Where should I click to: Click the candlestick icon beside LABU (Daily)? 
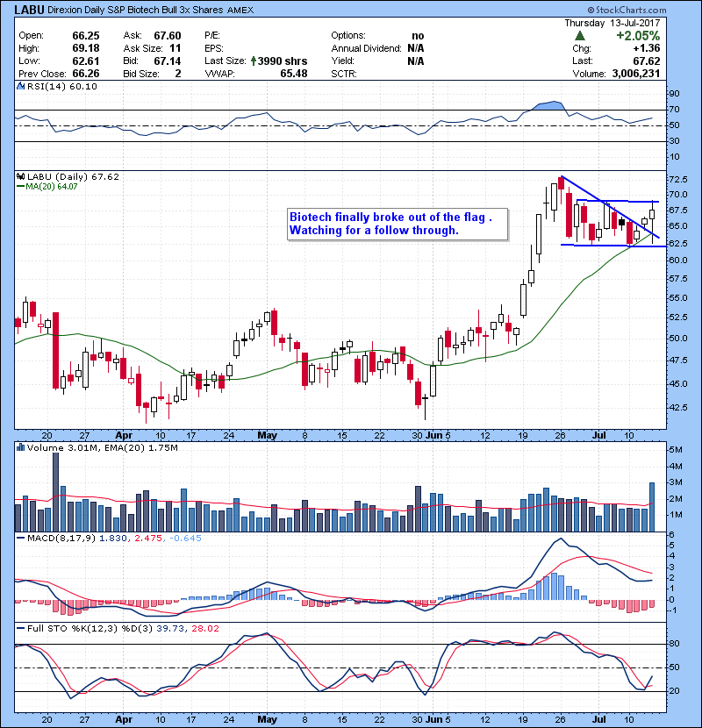20,177
